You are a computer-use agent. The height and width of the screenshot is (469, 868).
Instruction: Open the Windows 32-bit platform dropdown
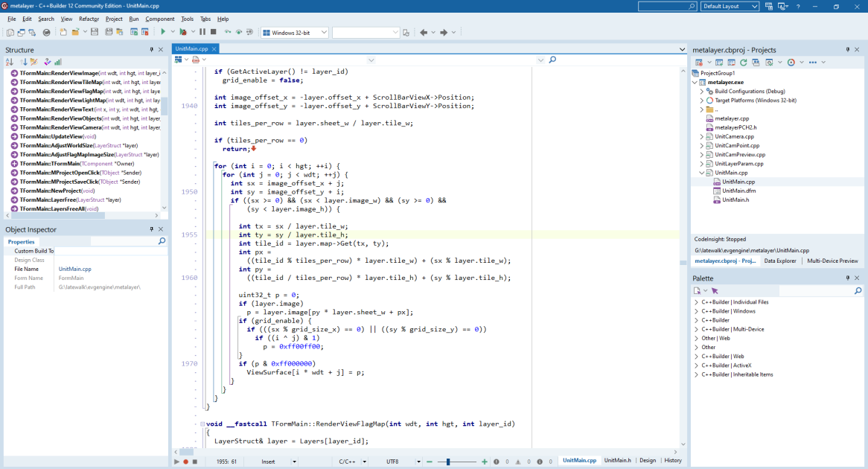pyautogui.click(x=295, y=33)
